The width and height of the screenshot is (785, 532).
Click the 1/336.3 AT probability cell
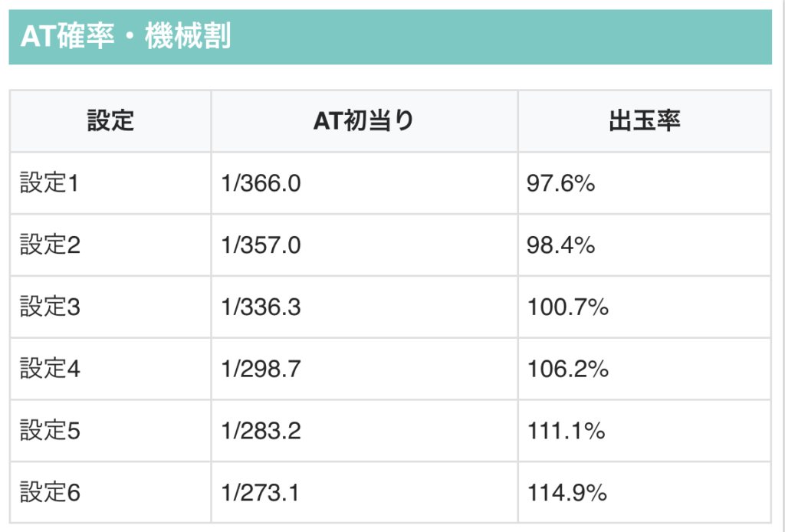point(261,307)
